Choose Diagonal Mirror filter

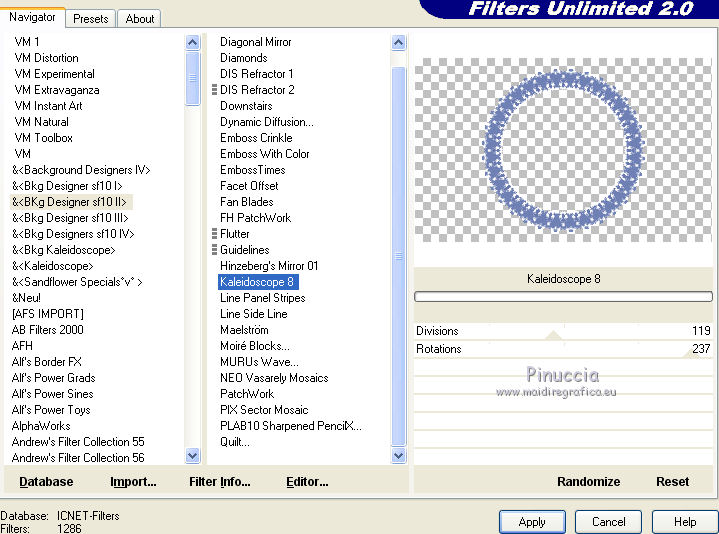click(255, 42)
